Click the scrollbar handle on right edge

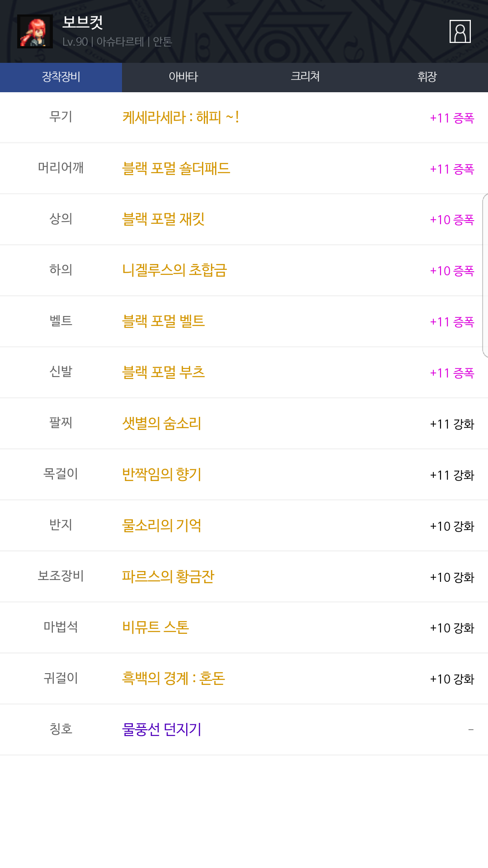485,276
